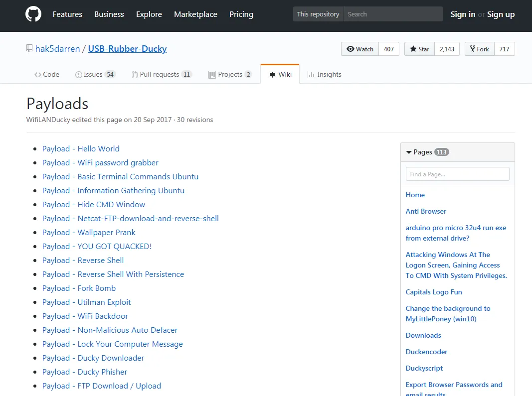Open Payload - YOU GOT QUACKED!
The image size is (532, 396).
tap(97, 246)
